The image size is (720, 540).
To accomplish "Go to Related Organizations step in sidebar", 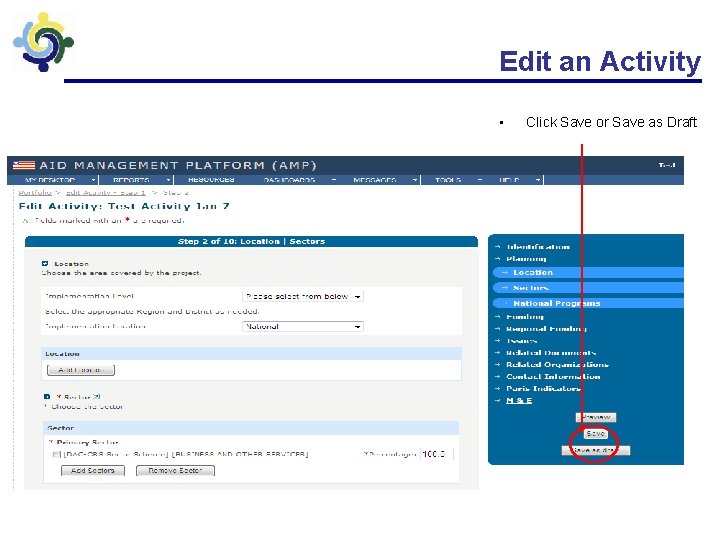I will 557,365.
